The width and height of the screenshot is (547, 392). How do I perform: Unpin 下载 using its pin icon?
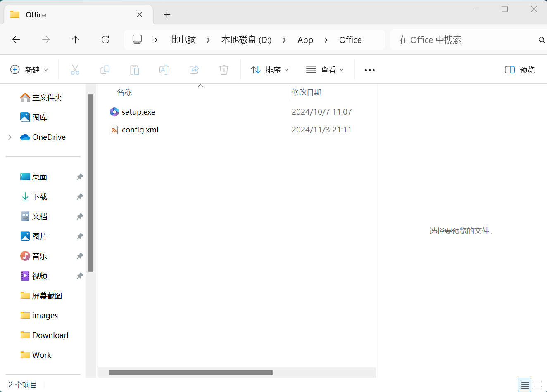click(x=80, y=196)
